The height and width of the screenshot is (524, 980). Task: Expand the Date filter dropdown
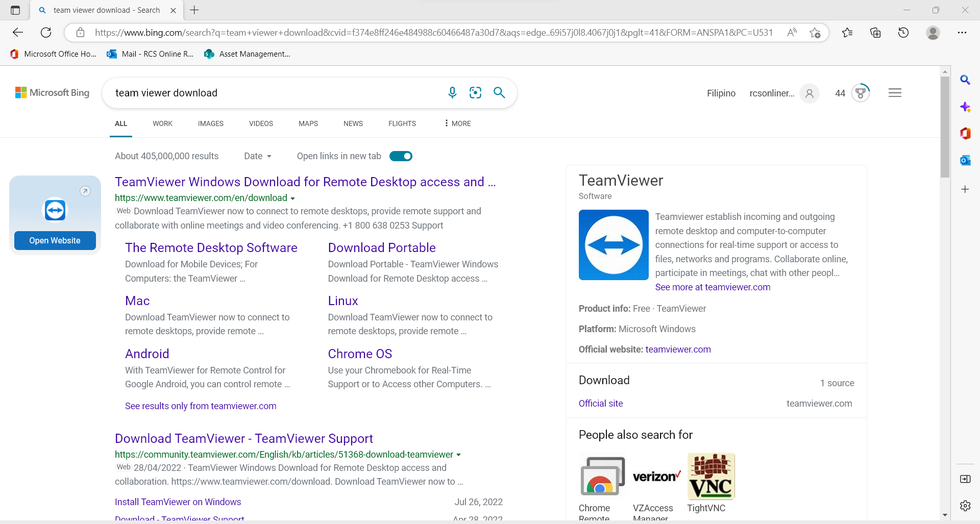point(258,156)
